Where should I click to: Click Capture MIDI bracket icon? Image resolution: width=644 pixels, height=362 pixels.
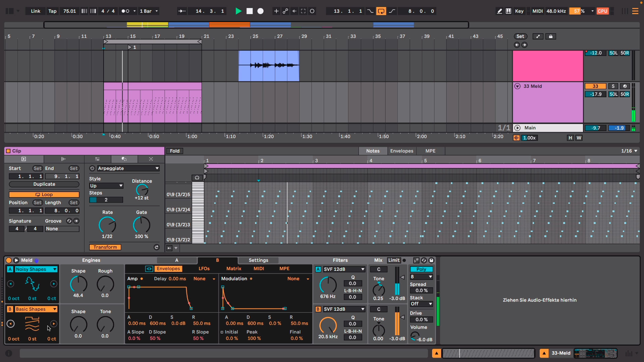(303, 11)
